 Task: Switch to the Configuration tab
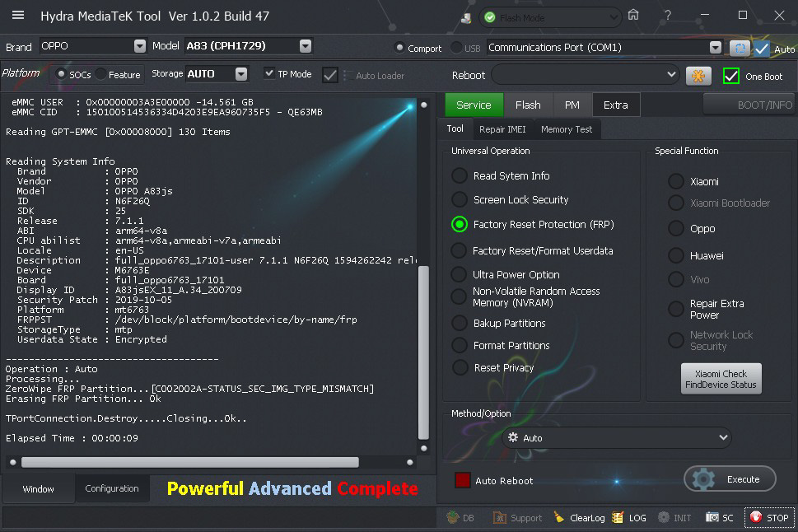pyautogui.click(x=112, y=488)
